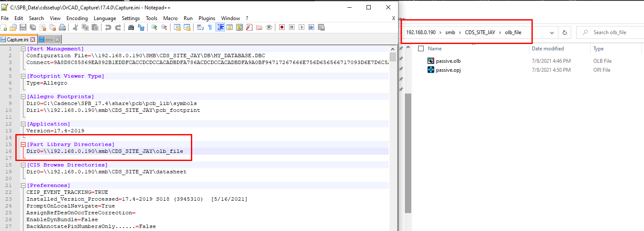Select the Capture.ini tab
Image resolution: width=644 pixels, height=231 pixels.
[17, 39]
